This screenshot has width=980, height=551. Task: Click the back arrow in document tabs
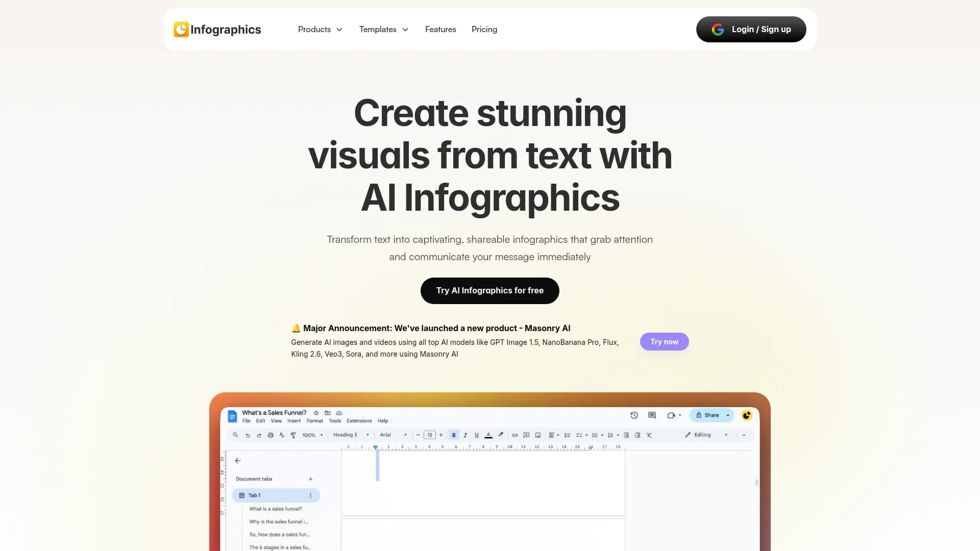(238, 461)
